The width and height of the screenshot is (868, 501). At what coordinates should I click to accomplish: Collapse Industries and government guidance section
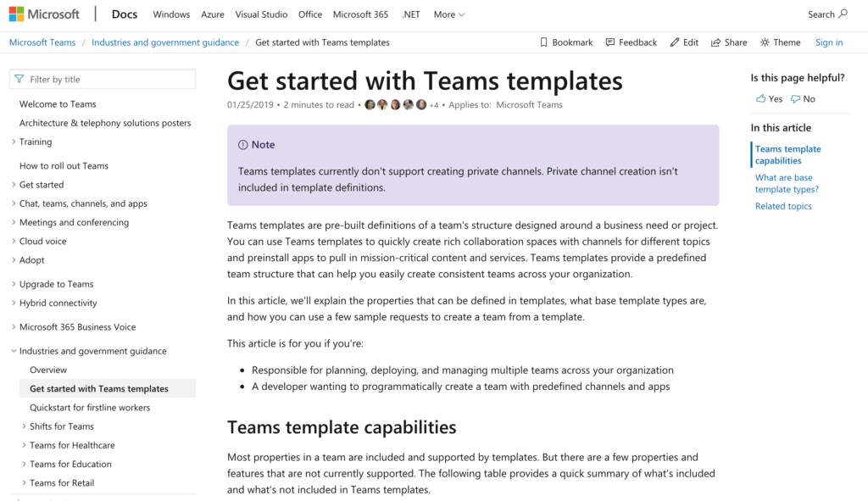pyautogui.click(x=14, y=351)
